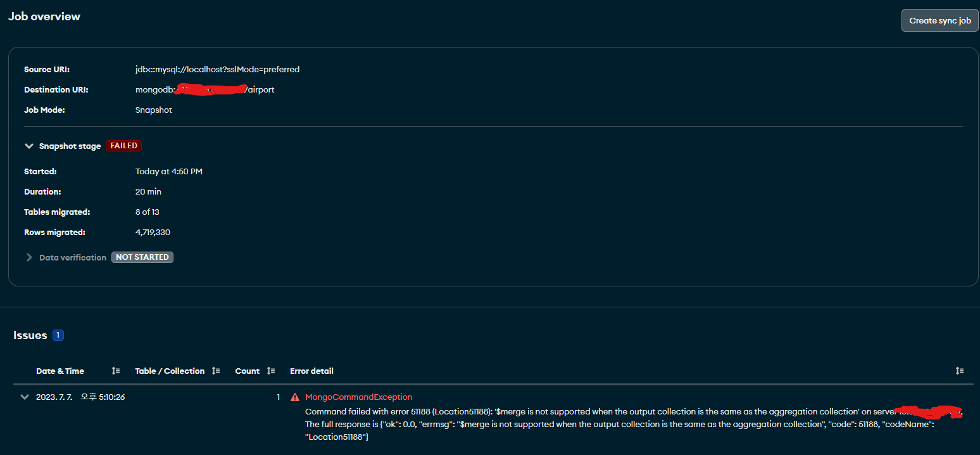Click sort icon next to Table / Collection
The height and width of the screenshot is (455, 980).
point(216,371)
